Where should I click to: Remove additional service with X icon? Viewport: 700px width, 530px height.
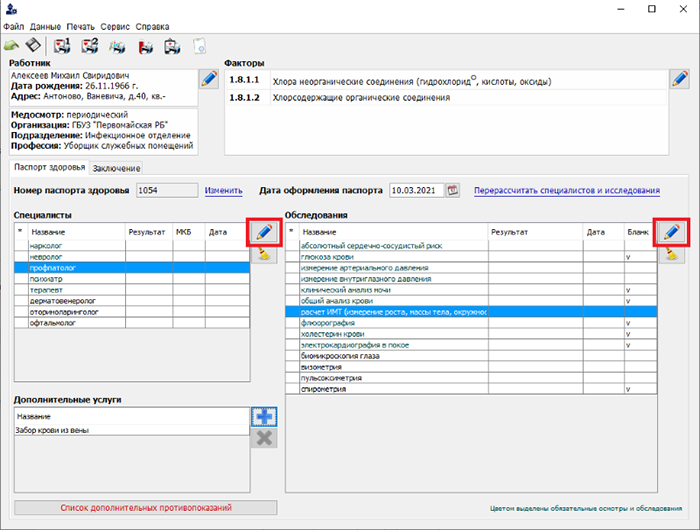coord(264,438)
